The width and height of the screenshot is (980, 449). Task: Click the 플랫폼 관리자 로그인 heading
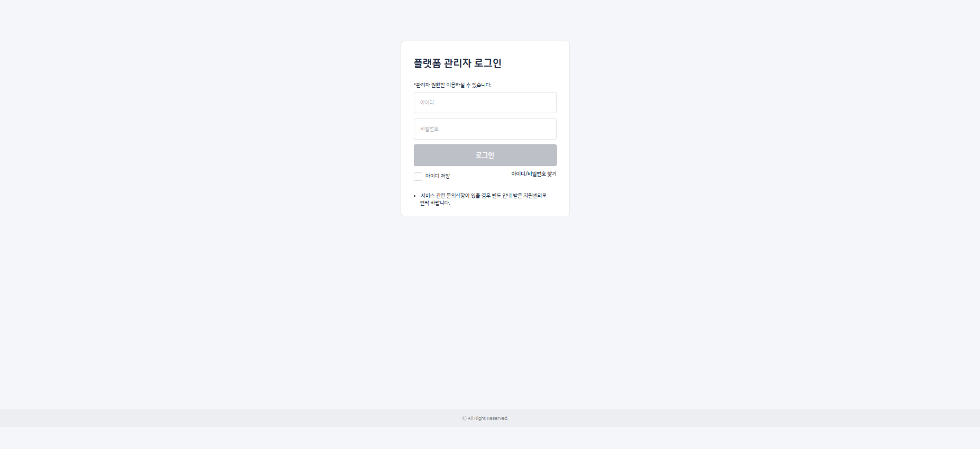(x=458, y=63)
